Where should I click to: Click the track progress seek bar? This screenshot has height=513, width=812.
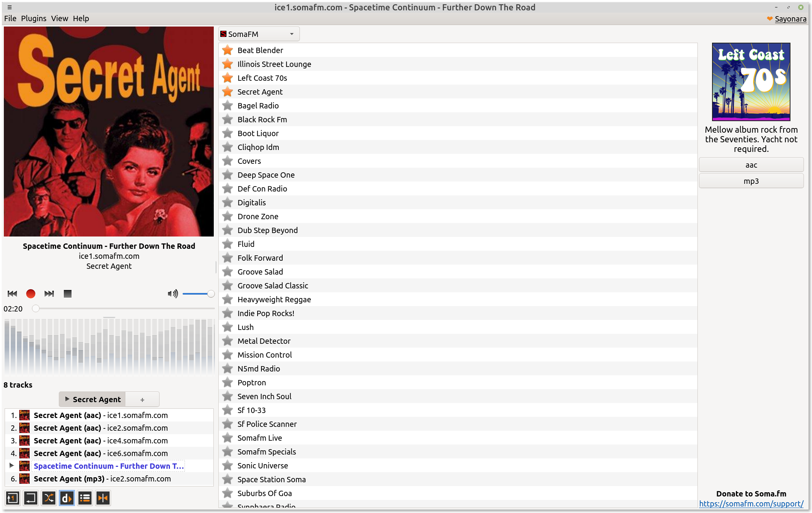123,308
